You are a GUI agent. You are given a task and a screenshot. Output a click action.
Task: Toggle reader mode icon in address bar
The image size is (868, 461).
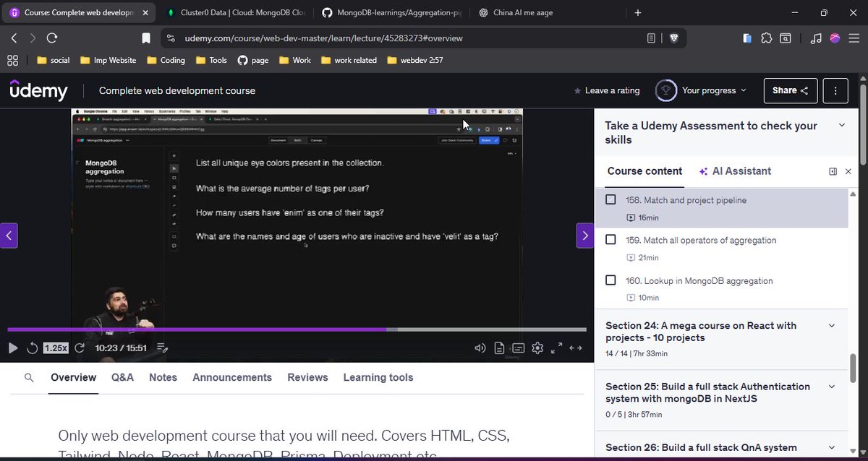pos(652,38)
